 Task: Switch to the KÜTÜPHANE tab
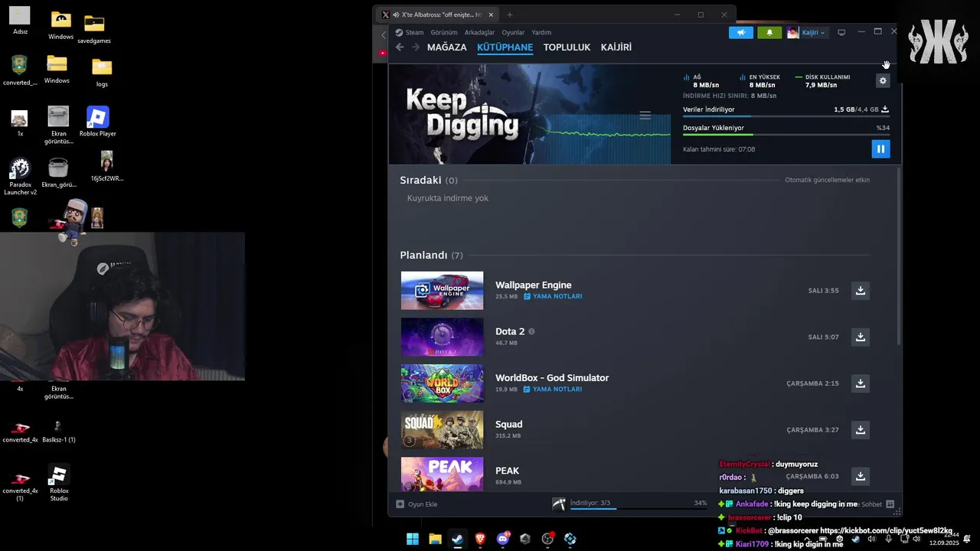click(505, 47)
